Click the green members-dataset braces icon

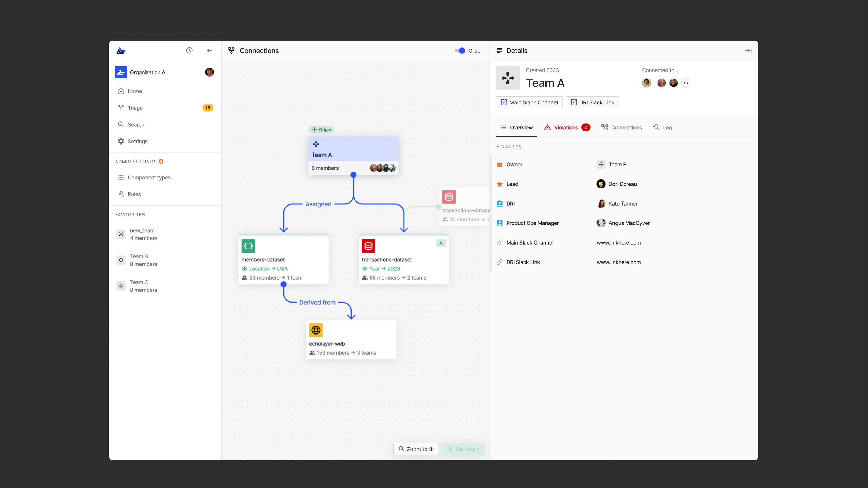[x=248, y=246]
